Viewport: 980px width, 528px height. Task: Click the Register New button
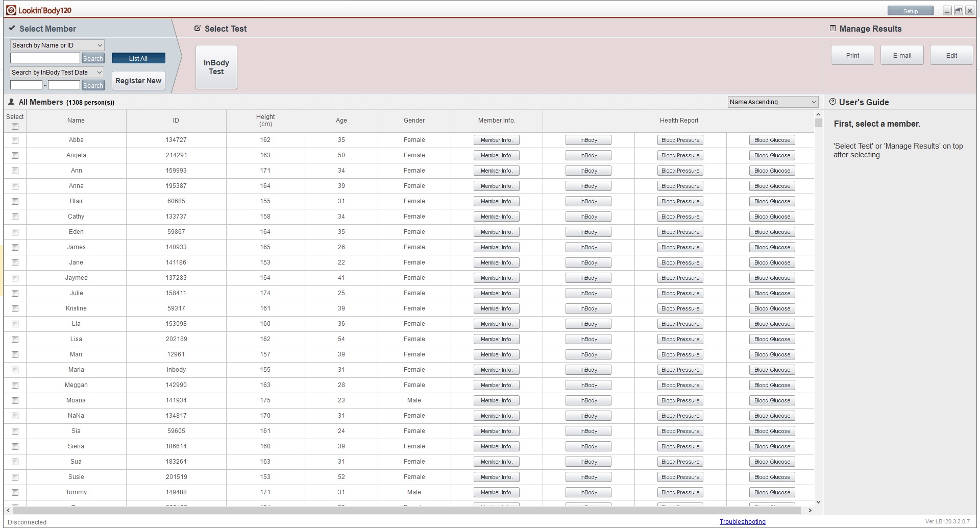138,80
